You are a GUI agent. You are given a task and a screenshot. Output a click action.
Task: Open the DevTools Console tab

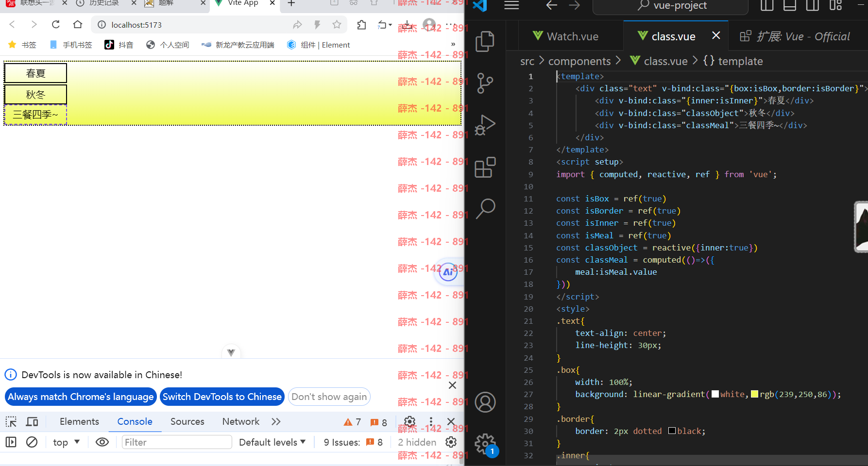tap(135, 421)
